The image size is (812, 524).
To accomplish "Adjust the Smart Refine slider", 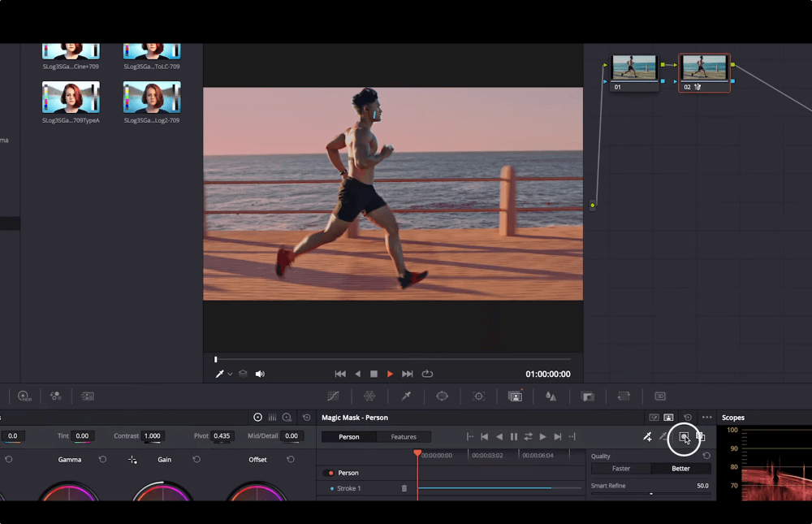I will click(x=651, y=493).
